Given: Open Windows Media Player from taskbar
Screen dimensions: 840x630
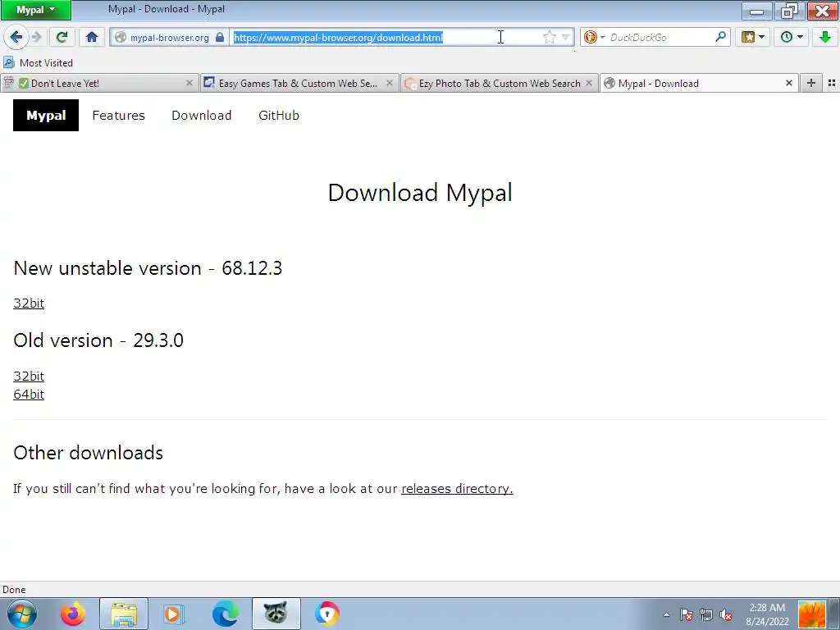Looking at the screenshot, I should tap(173, 614).
